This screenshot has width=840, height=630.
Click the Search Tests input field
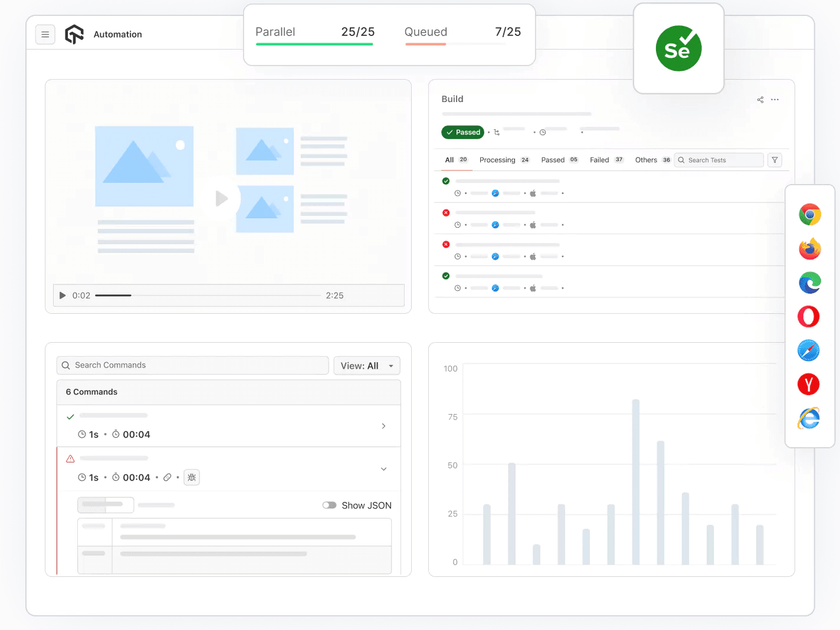(718, 160)
